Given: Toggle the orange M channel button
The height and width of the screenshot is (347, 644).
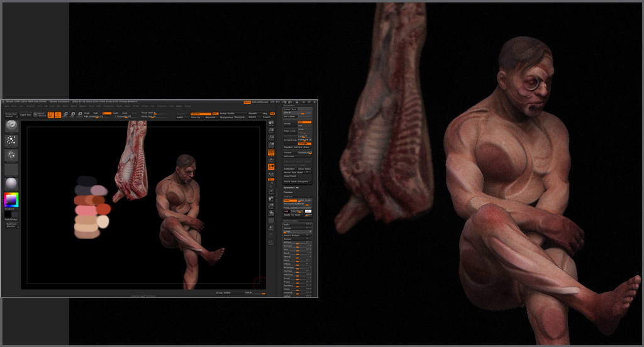Looking at the screenshot, I should pyautogui.click(x=107, y=113).
